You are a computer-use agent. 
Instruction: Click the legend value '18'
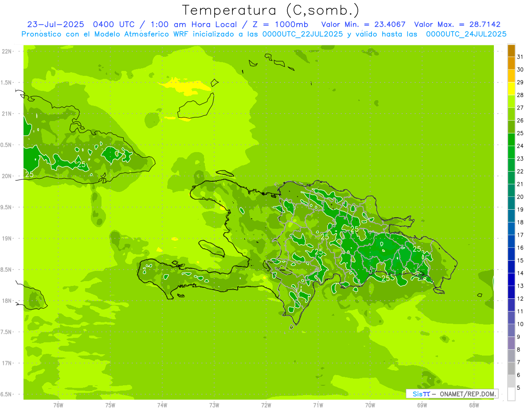[520, 222]
